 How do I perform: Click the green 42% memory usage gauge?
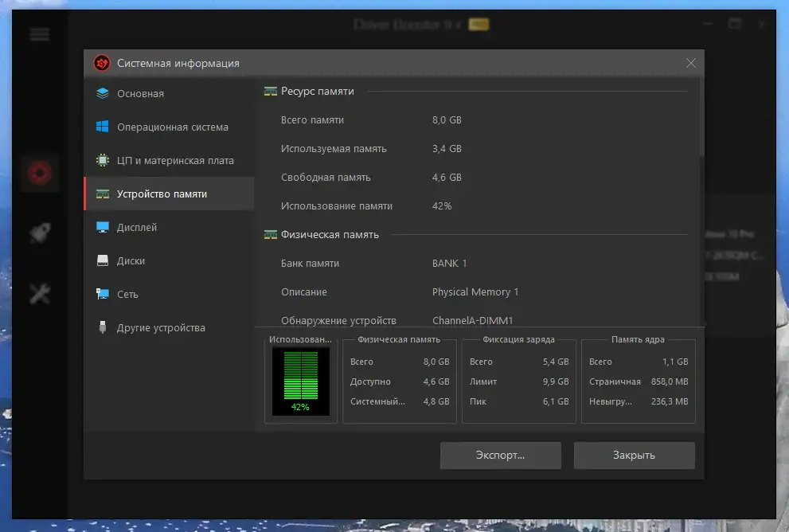coord(301,381)
